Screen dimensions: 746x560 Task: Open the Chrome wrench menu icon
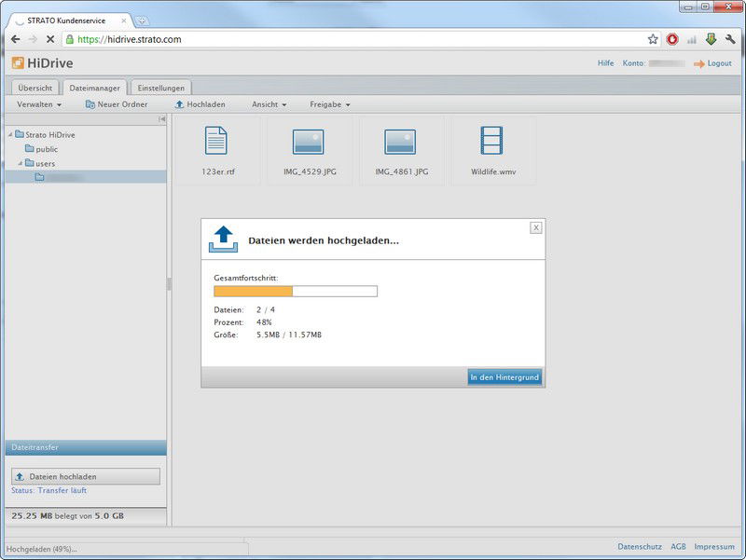tap(730, 39)
